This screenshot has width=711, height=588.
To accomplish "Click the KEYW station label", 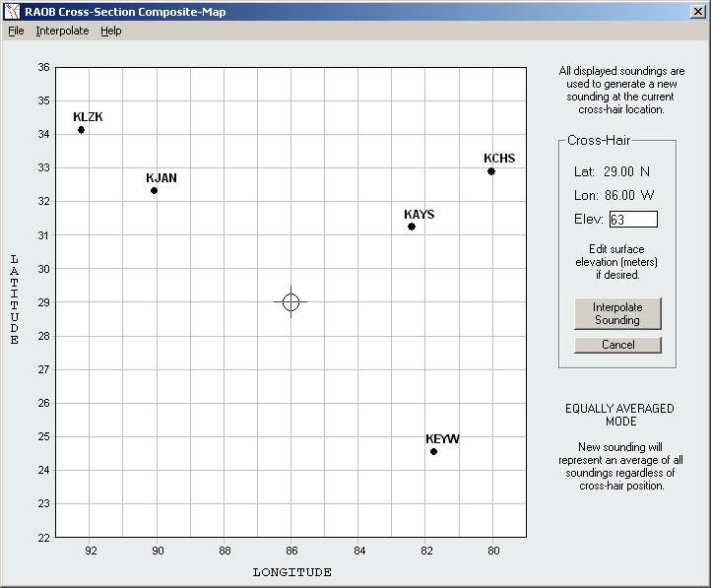I will (442, 439).
